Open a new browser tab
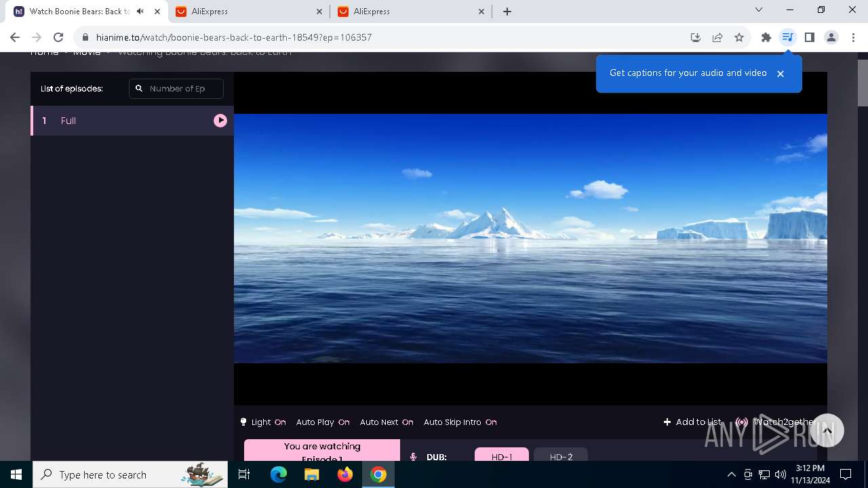The width and height of the screenshot is (868, 488). pyautogui.click(x=507, y=12)
